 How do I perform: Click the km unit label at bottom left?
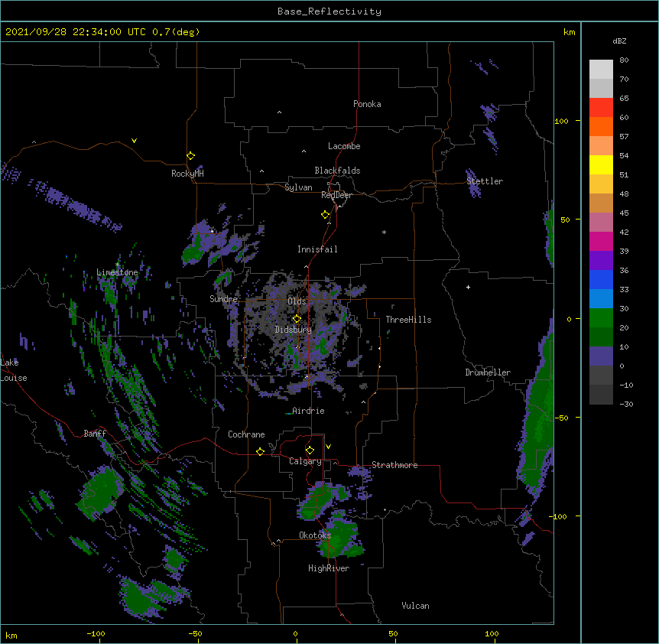(x=11, y=635)
